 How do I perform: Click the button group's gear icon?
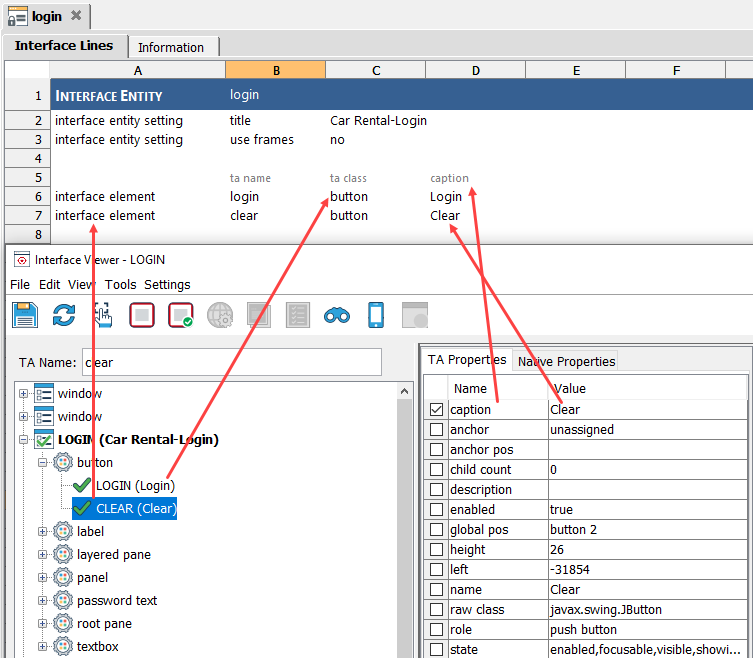[x=63, y=462]
